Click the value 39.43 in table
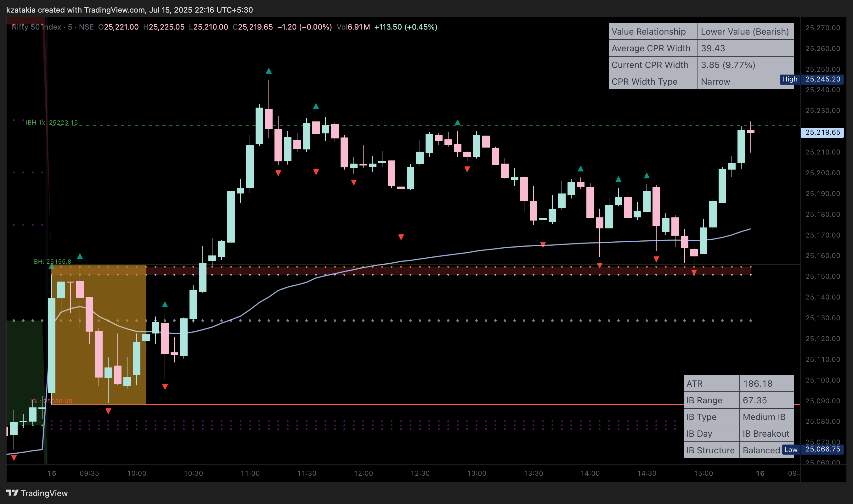 tap(745, 48)
